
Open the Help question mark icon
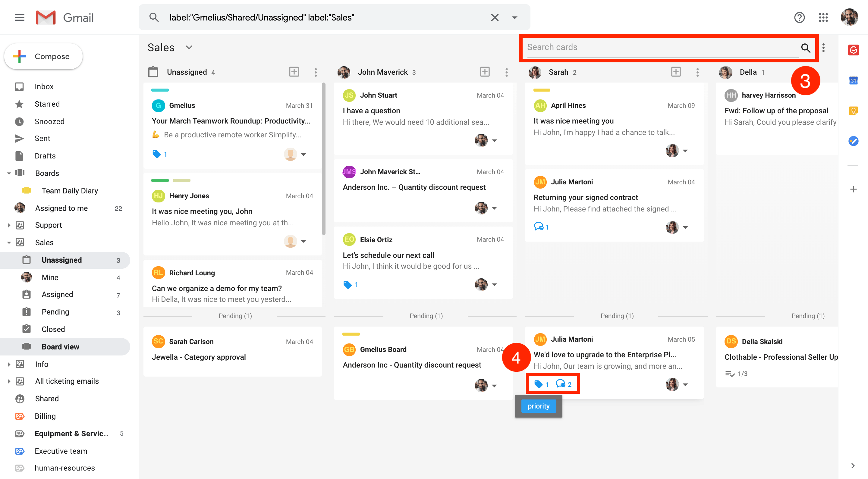click(799, 17)
